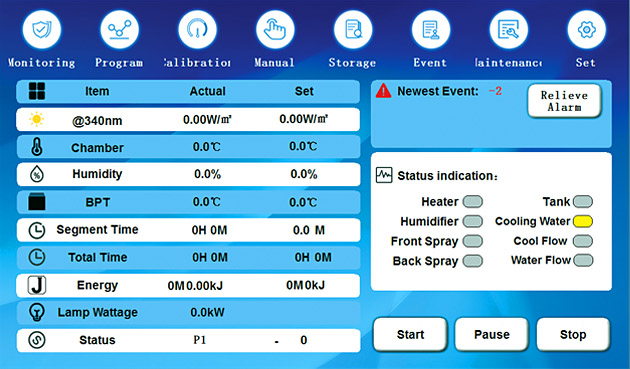630x369 pixels.
Task: Click the clock icon for Total Time
Action: click(37, 257)
